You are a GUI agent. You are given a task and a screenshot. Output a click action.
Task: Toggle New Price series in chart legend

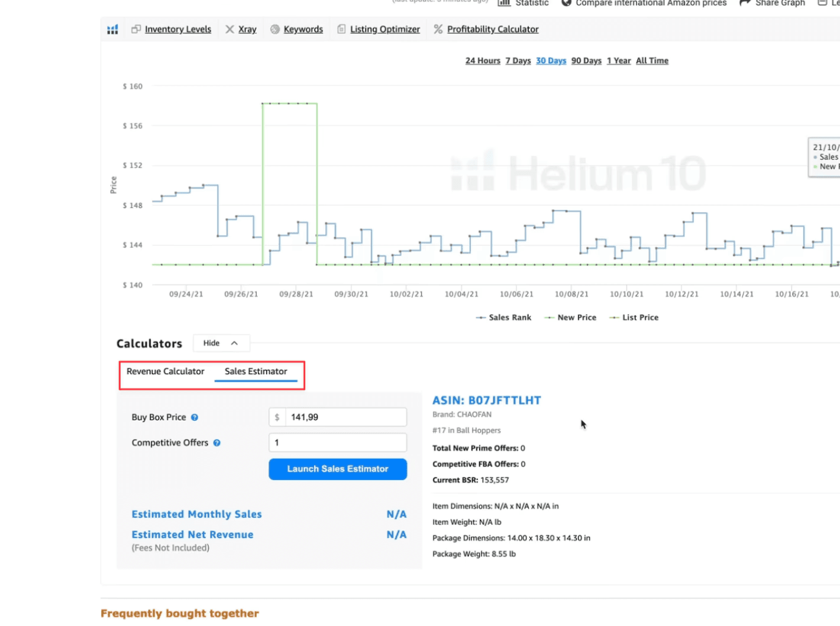point(570,317)
